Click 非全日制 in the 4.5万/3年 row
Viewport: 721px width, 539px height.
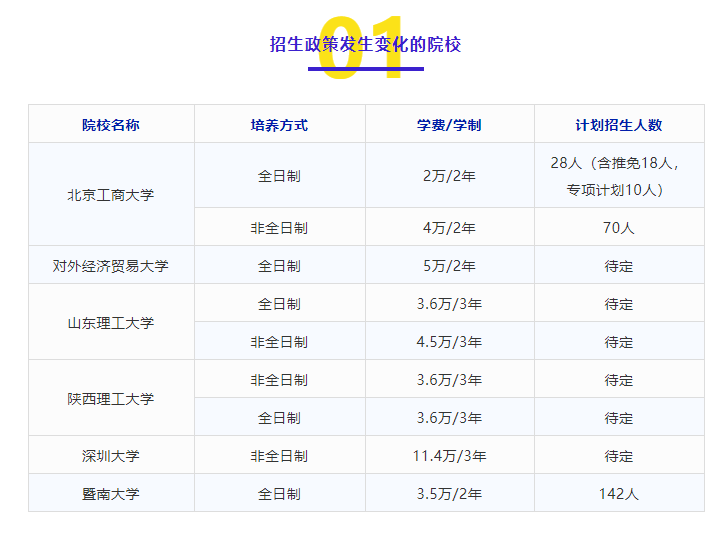(279, 342)
